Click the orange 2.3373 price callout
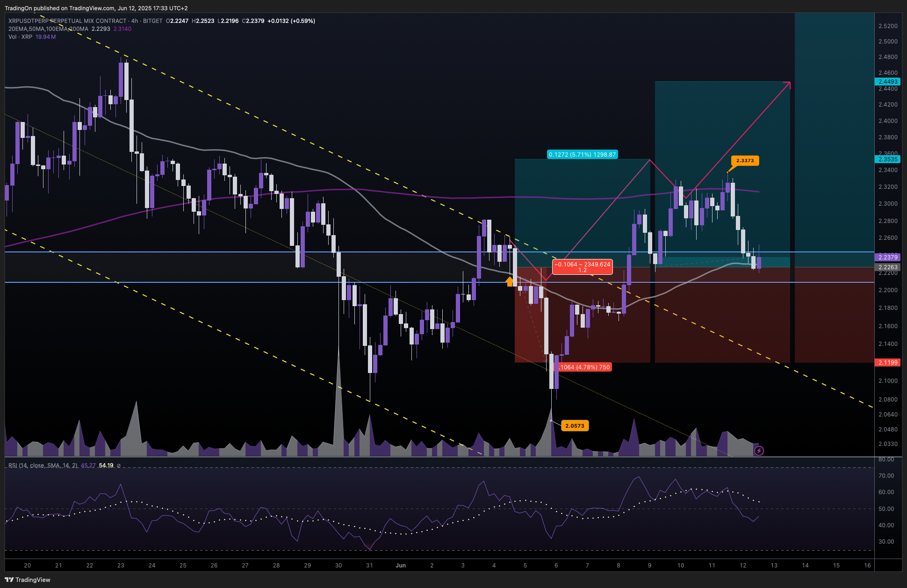This screenshot has width=907, height=588. pos(745,160)
